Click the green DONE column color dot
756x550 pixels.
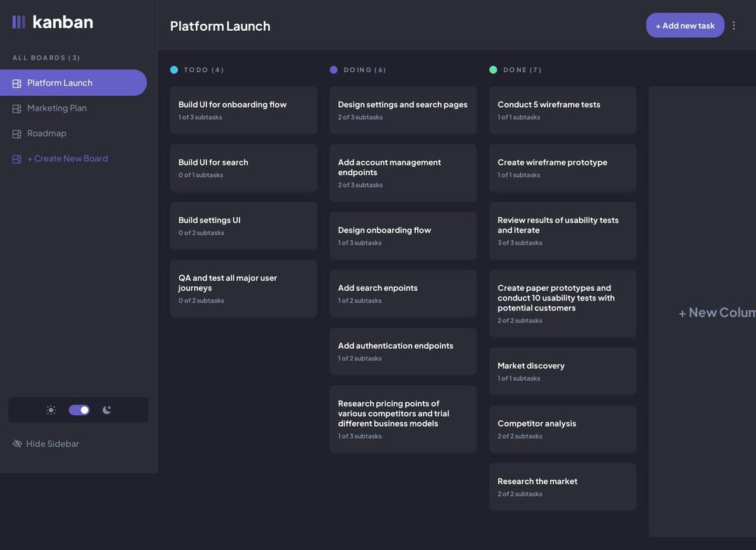493,70
